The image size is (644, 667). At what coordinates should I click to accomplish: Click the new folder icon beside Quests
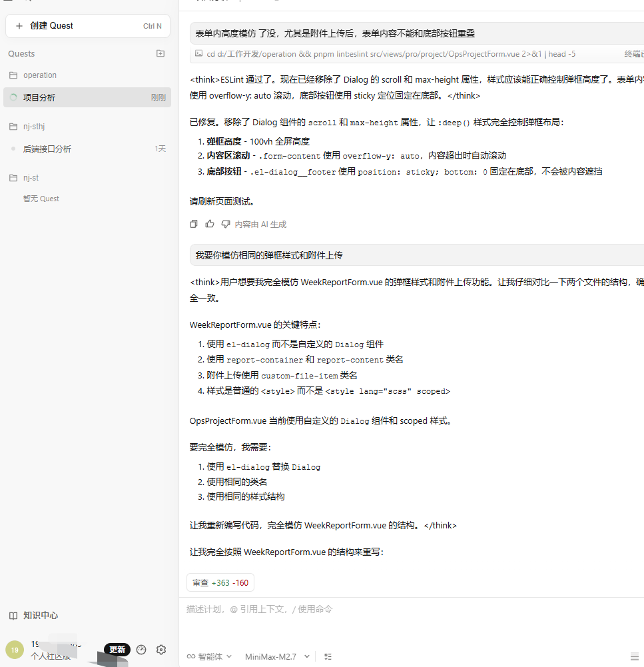click(x=161, y=53)
